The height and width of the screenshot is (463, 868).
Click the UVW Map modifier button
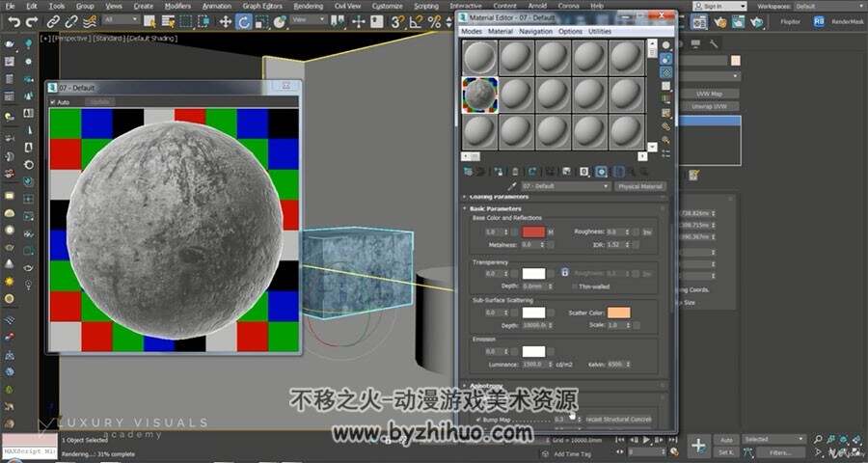pyautogui.click(x=710, y=94)
